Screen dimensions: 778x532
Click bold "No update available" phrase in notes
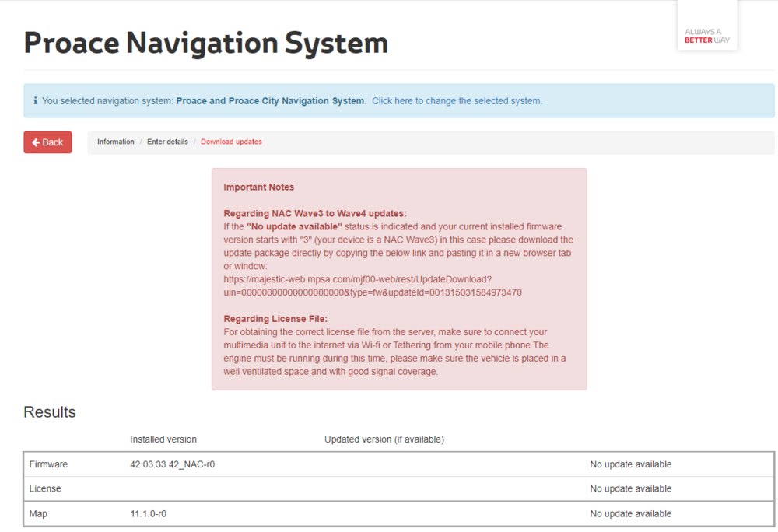(x=294, y=226)
